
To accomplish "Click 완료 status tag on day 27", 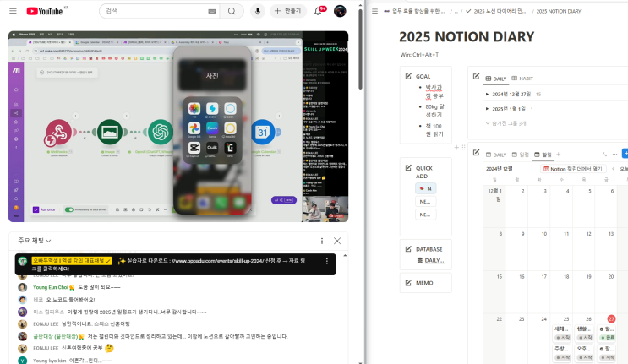I will [608, 338].
